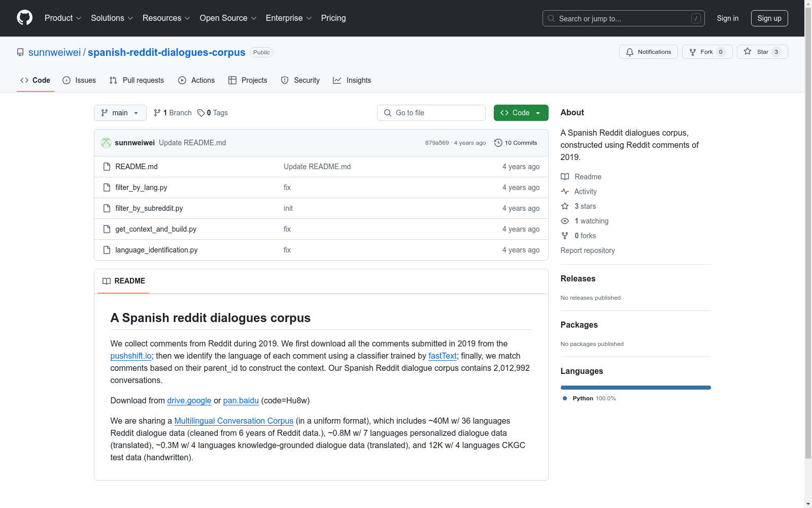Open the latest commit message Update README.md
This screenshot has width=812, height=508.
pos(192,143)
